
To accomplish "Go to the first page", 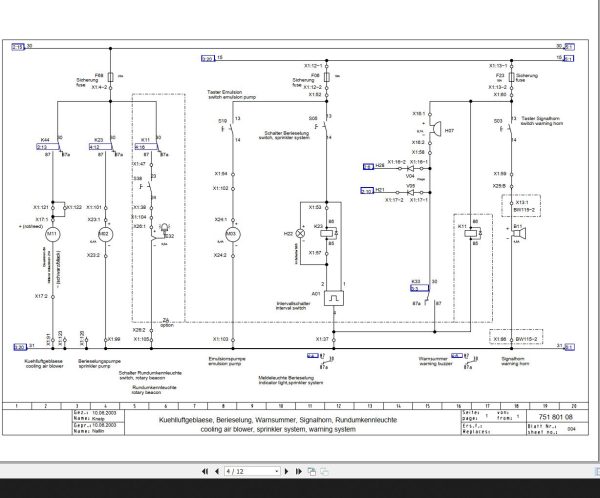I will click(x=205, y=471).
